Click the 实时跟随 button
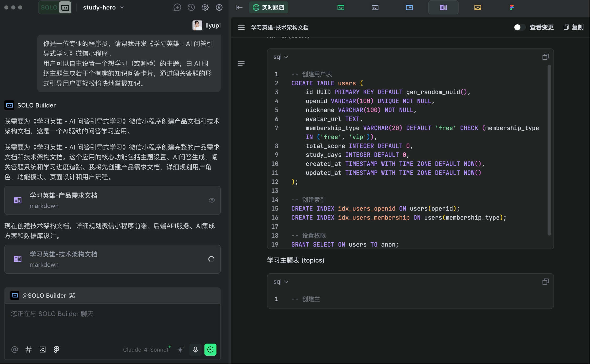 pos(268,7)
